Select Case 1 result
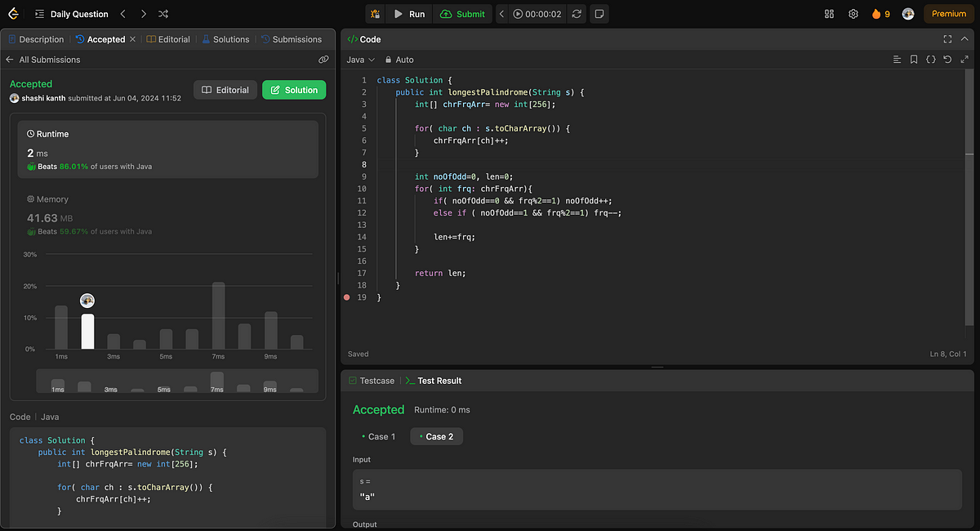 coord(378,436)
